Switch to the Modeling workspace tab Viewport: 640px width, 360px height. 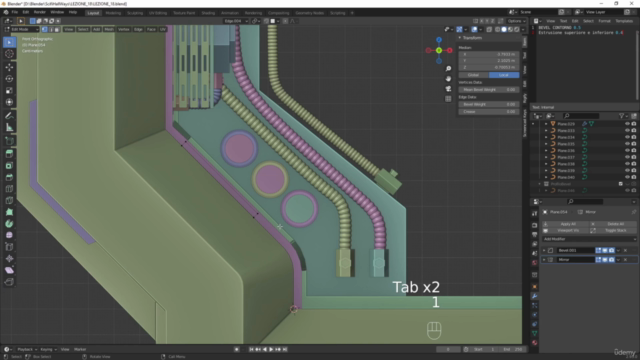[113, 13]
